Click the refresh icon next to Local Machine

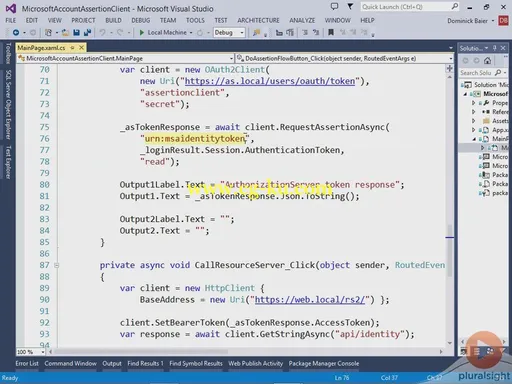coord(200,33)
